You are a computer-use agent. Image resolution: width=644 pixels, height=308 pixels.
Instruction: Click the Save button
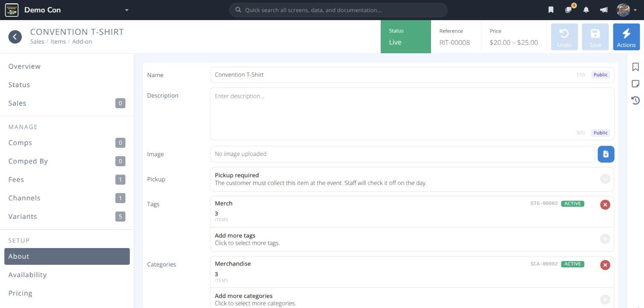point(595,37)
